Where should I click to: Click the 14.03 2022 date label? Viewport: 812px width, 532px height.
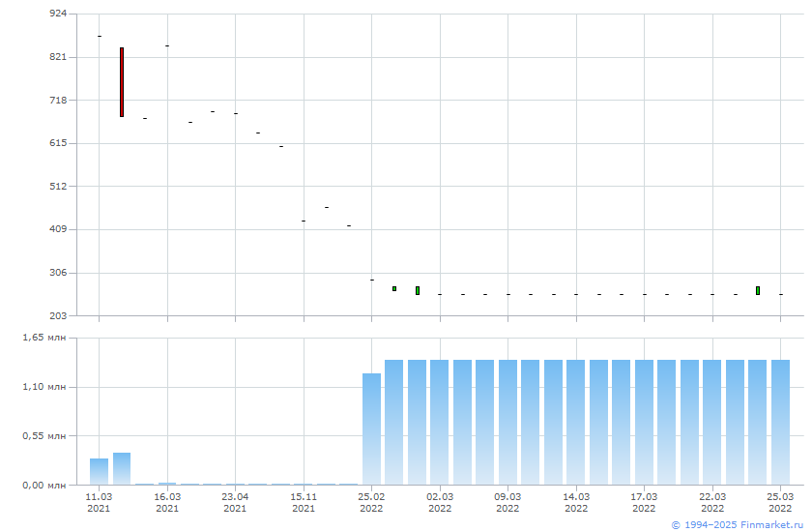click(x=576, y=502)
